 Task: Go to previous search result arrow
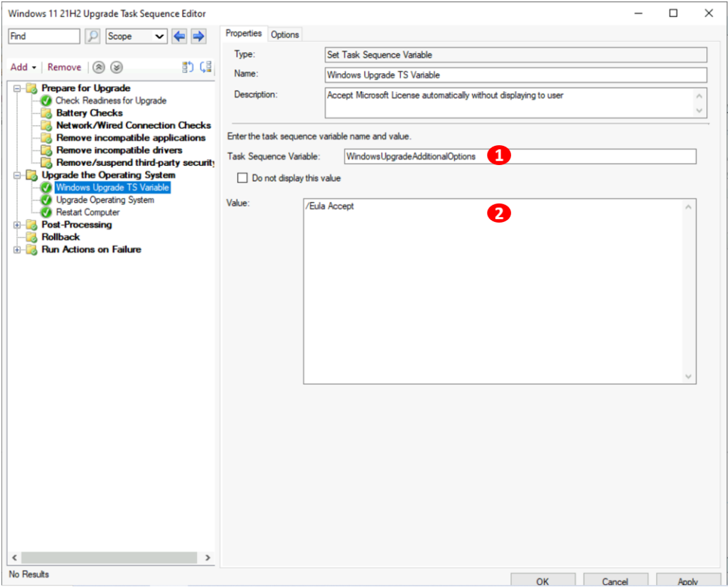179,36
